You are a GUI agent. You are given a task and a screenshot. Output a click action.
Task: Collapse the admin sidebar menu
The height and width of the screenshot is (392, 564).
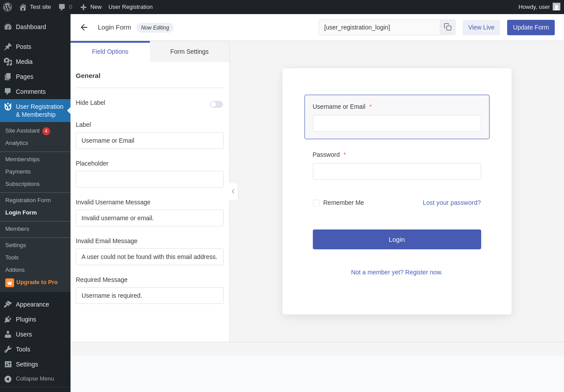35,379
